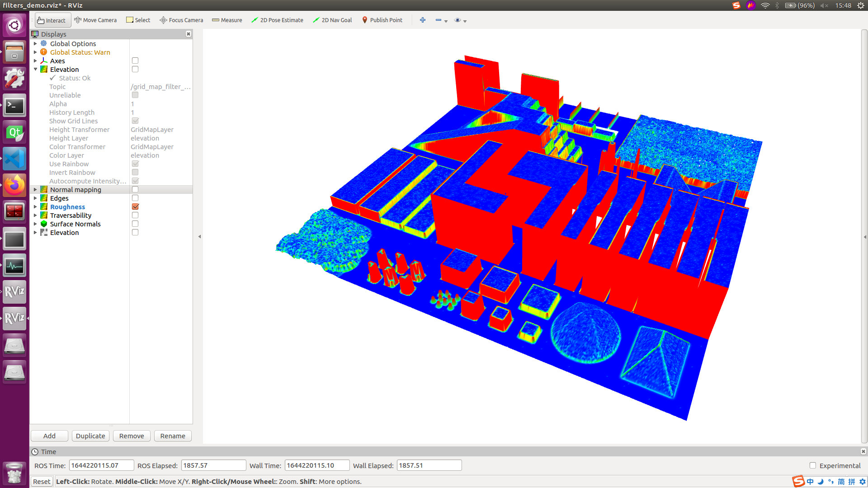Click the plus add-tool icon
This screenshot has width=868, height=488.
[423, 20]
